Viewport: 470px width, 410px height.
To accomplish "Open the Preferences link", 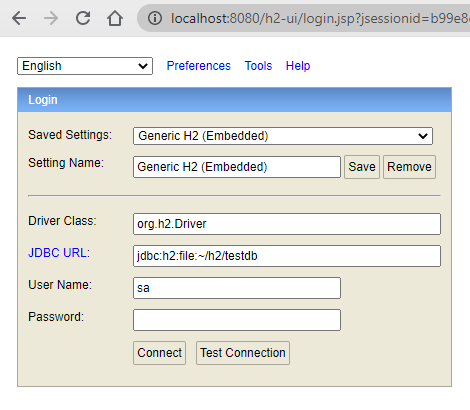I will click(x=199, y=66).
